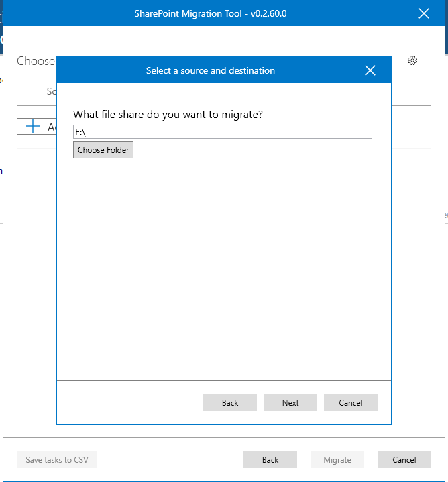Proceed with Next in the dialog
Image resolution: width=448 pixels, height=482 pixels.
coord(290,402)
